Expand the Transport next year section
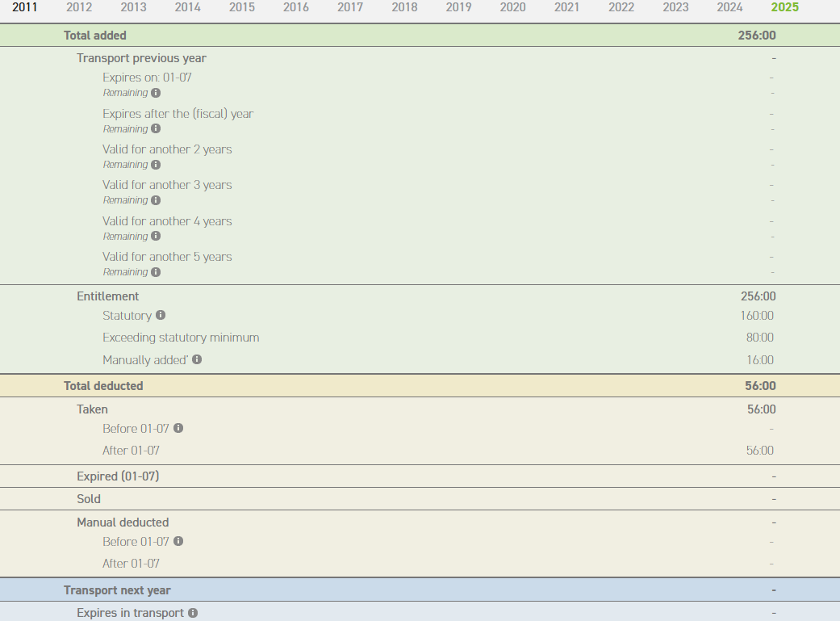This screenshot has width=840, height=621. pos(117,590)
